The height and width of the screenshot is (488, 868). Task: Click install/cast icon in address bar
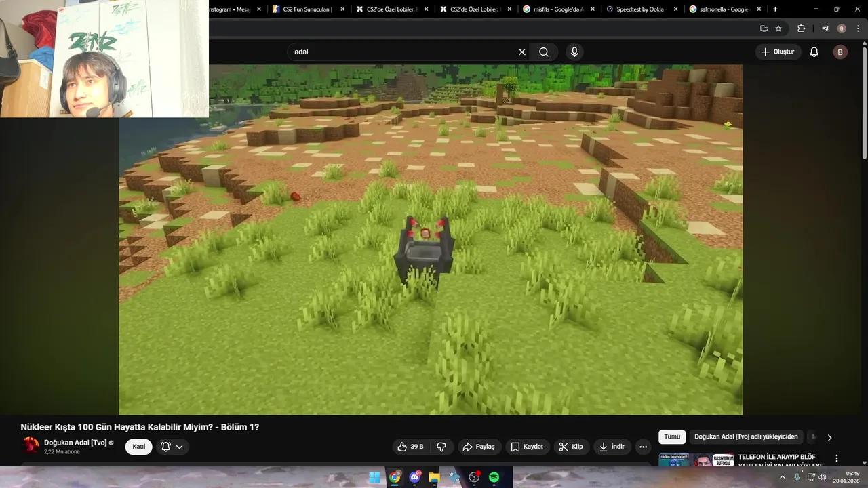[764, 28]
